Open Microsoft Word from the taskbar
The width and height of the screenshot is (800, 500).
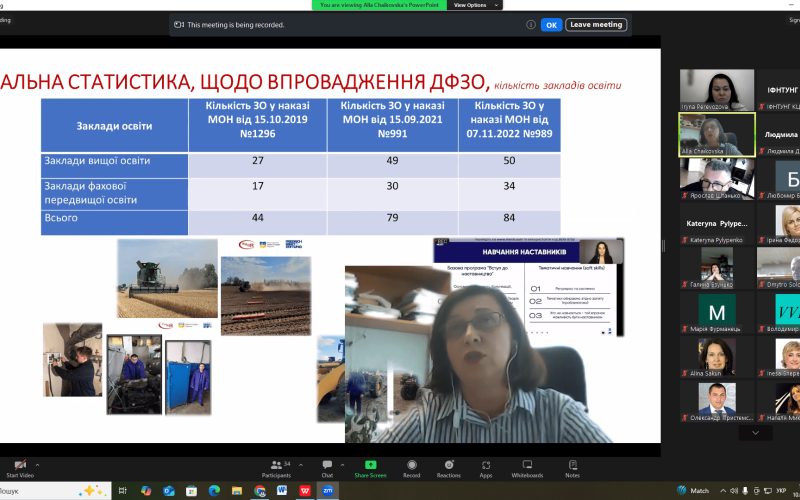282,491
